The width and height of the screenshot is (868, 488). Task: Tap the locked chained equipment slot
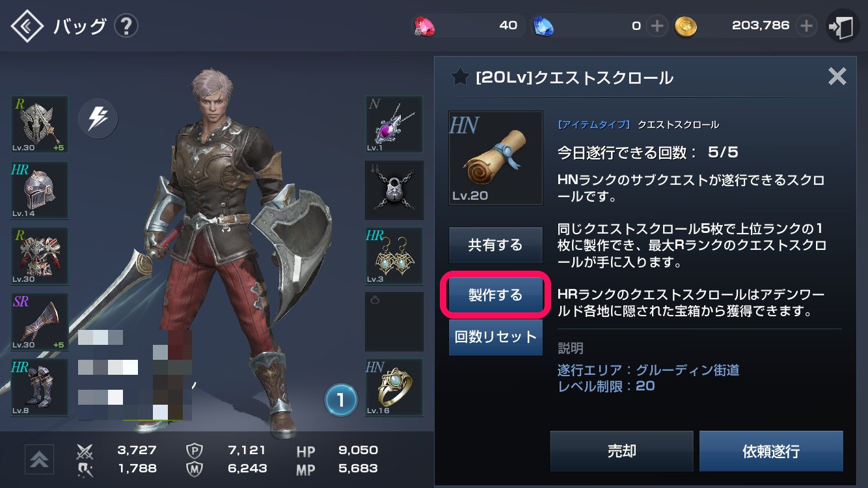(394, 190)
